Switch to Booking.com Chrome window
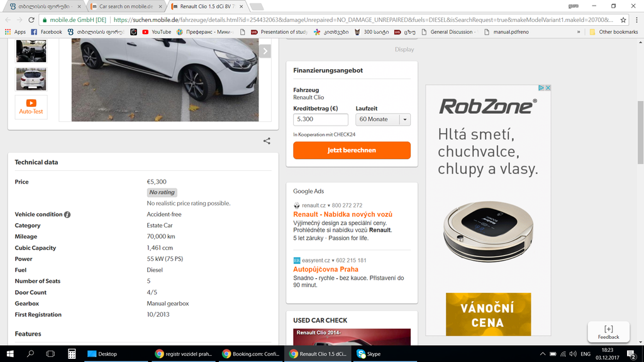Screen dimensions: 644x362 click(x=250, y=354)
